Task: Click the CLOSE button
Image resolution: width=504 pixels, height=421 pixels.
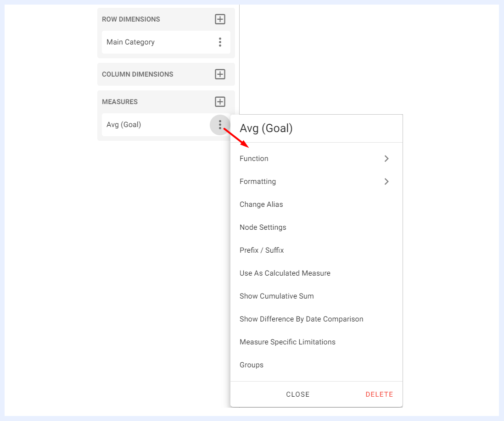Action: (x=297, y=394)
